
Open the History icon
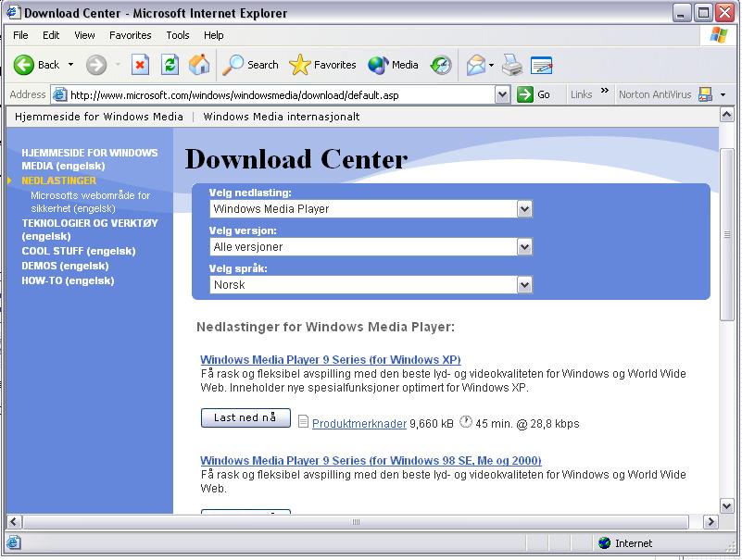[441, 65]
